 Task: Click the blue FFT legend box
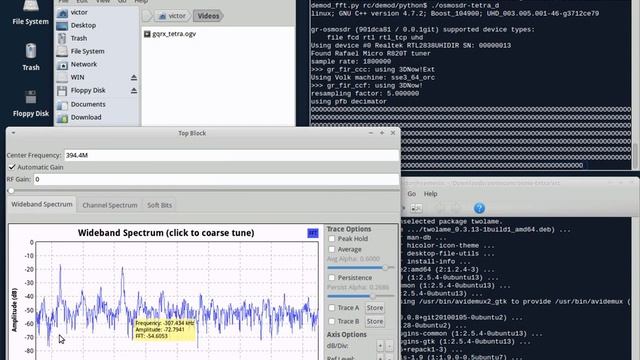pyautogui.click(x=313, y=233)
